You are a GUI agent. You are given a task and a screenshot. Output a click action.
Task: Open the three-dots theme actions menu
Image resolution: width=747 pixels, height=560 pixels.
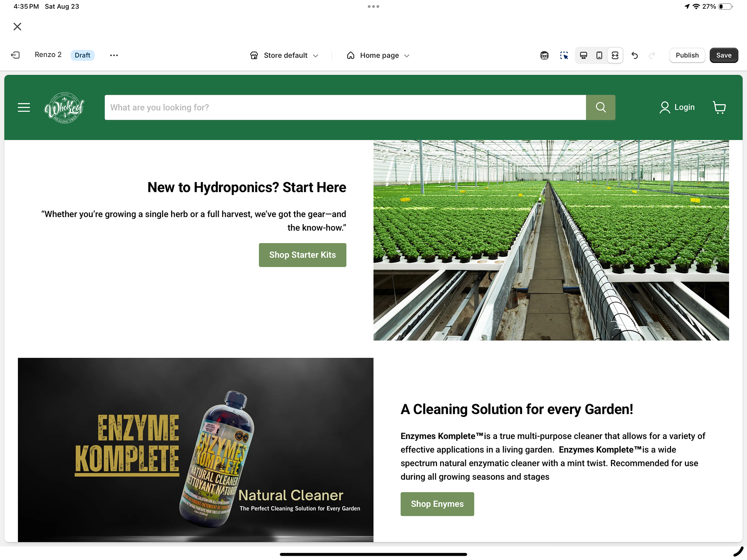click(114, 55)
